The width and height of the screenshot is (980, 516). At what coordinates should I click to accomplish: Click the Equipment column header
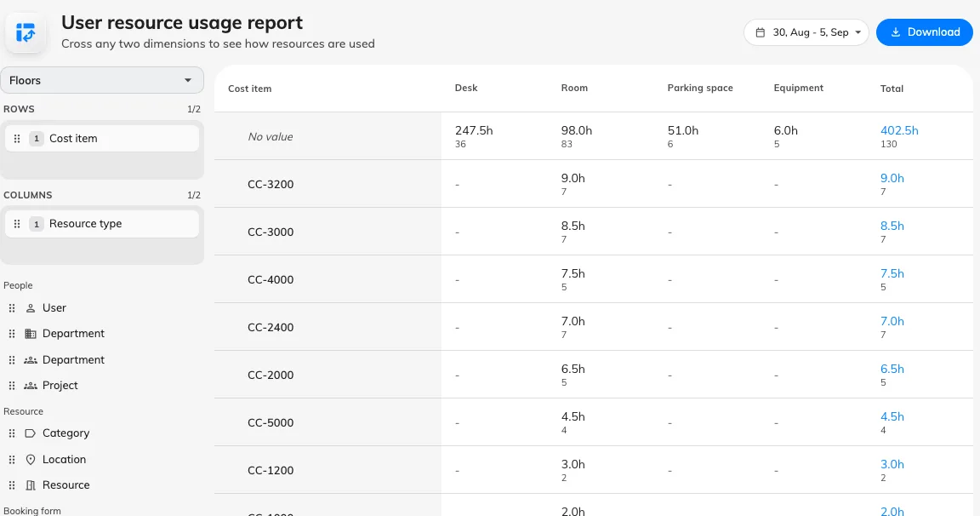(799, 89)
